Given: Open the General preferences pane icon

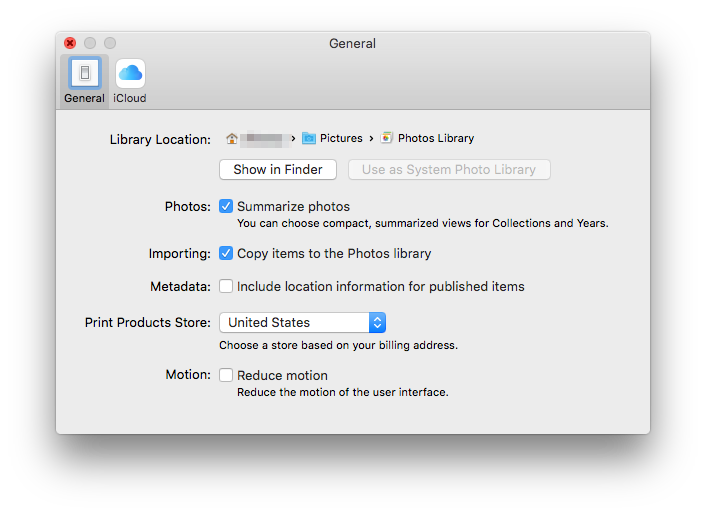Looking at the screenshot, I should coord(85,72).
